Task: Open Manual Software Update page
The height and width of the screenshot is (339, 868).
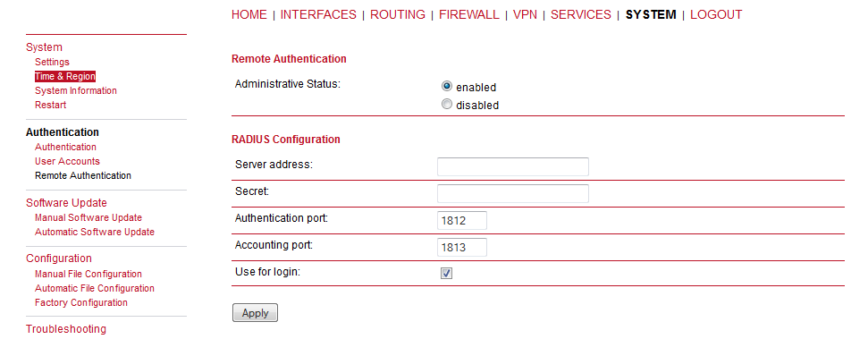Action: point(88,217)
